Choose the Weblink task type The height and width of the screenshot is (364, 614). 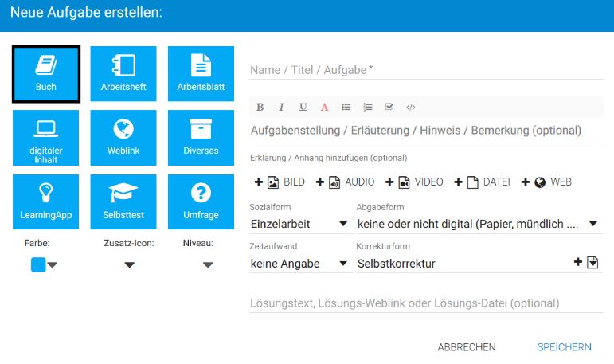click(x=123, y=138)
